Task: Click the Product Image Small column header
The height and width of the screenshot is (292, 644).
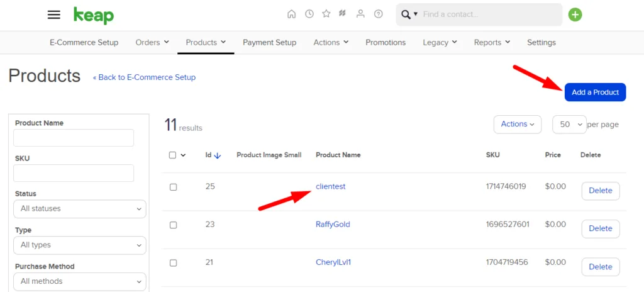Action: click(x=269, y=155)
